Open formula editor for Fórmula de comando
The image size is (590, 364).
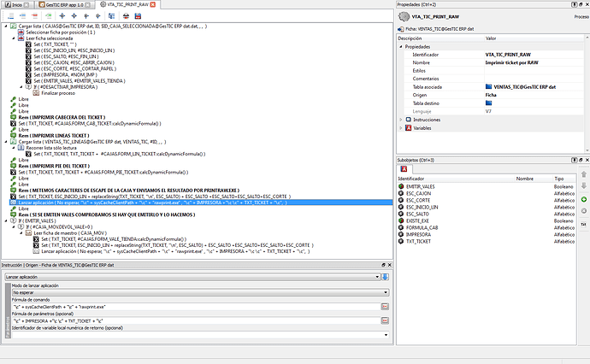(x=385, y=307)
